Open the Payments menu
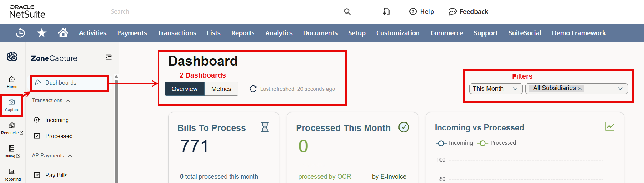The width and height of the screenshot is (644, 183). [x=132, y=33]
